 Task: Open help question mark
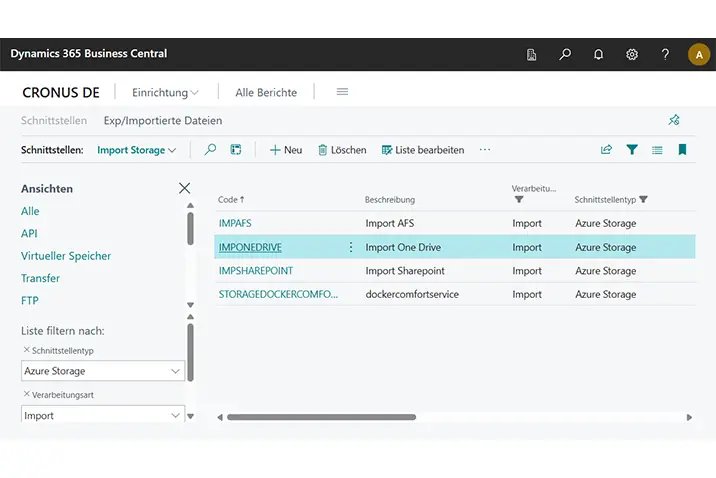click(x=665, y=55)
